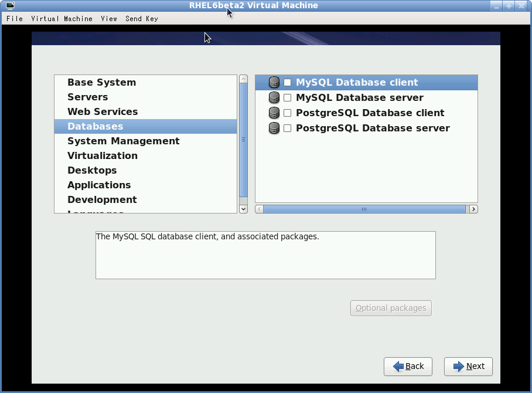The height and width of the screenshot is (393, 532).
Task: Click the database icon beside MySQL Database server
Action: click(274, 97)
